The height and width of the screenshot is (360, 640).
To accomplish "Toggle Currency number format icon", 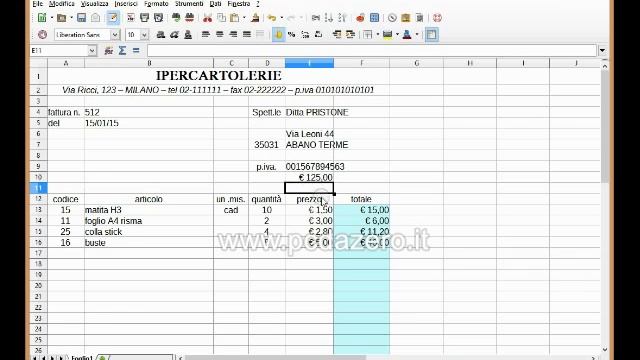I will click(x=279, y=35).
